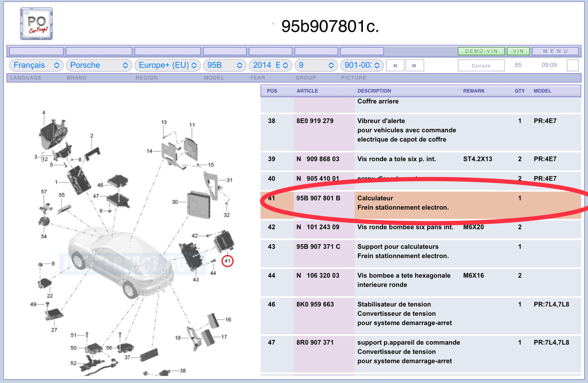The height and width of the screenshot is (383, 588).
Task: Click the MODEL column header
Action: click(x=543, y=91)
